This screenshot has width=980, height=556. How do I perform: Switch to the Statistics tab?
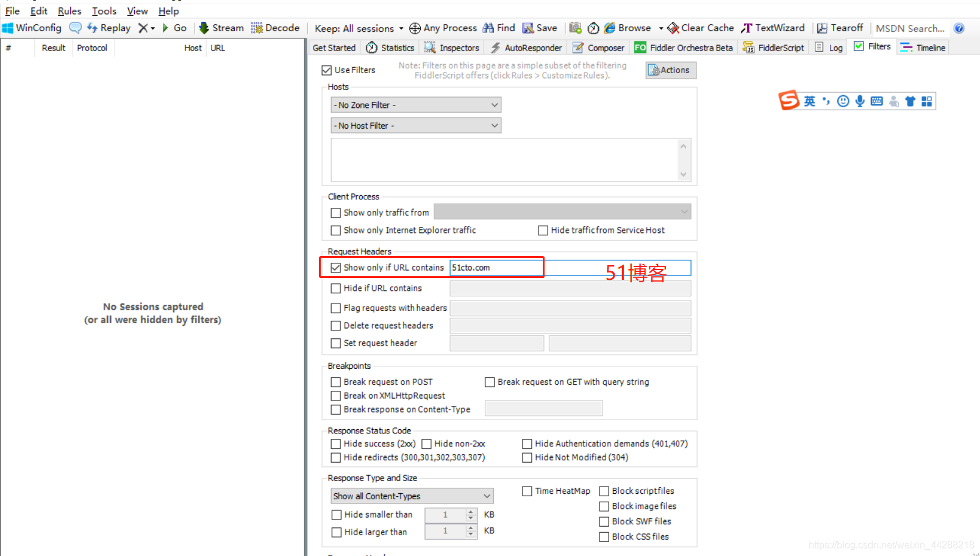coord(390,48)
